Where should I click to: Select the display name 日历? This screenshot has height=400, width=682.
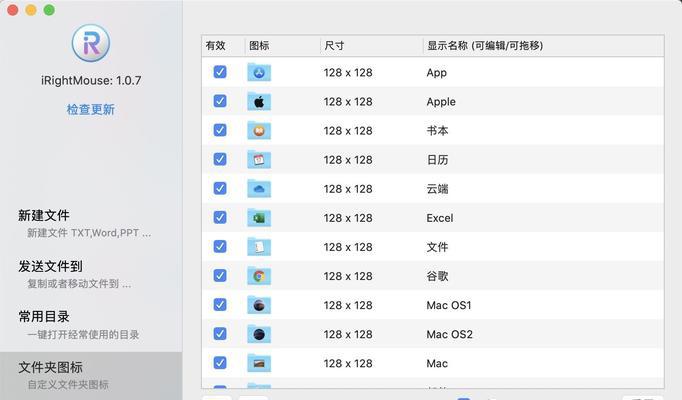click(x=438, y=160)
